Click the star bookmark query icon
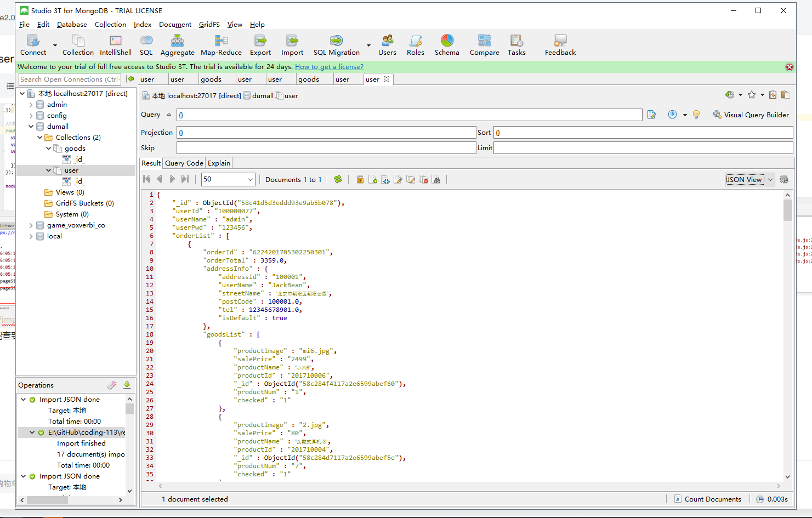The width and height of the screenshot is (812, 518). (x=752, y=95)
